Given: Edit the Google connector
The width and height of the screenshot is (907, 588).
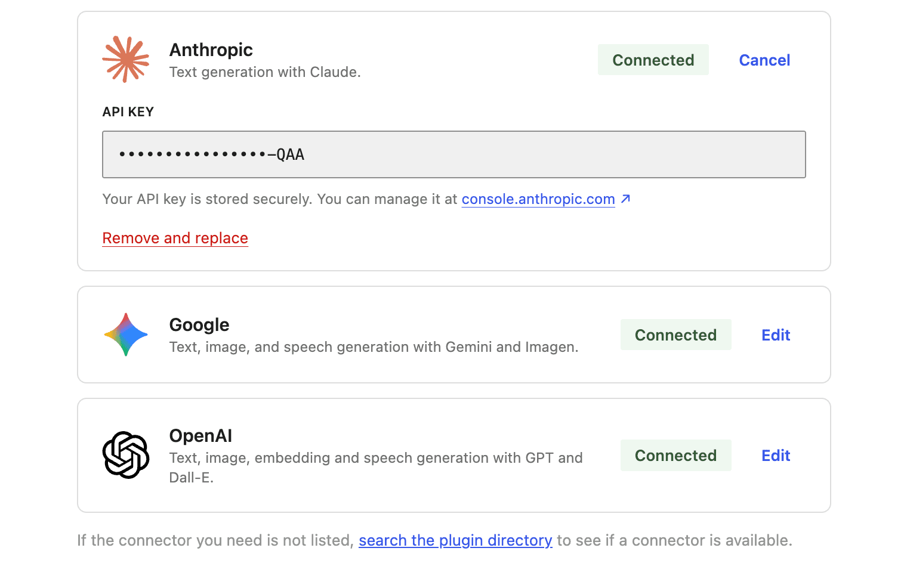Looking at the screenshot, I should click(776, 335).
